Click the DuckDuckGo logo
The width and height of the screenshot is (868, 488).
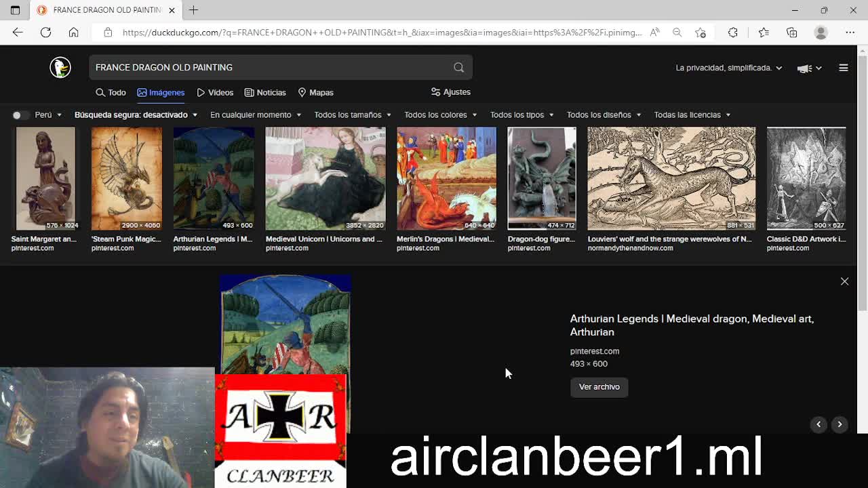(x=60, y=67)
